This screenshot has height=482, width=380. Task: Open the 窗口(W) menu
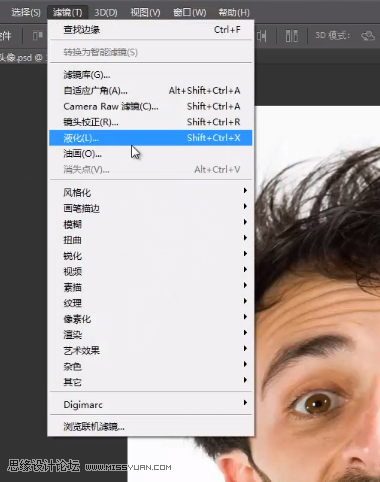click(x=190, y=12)
